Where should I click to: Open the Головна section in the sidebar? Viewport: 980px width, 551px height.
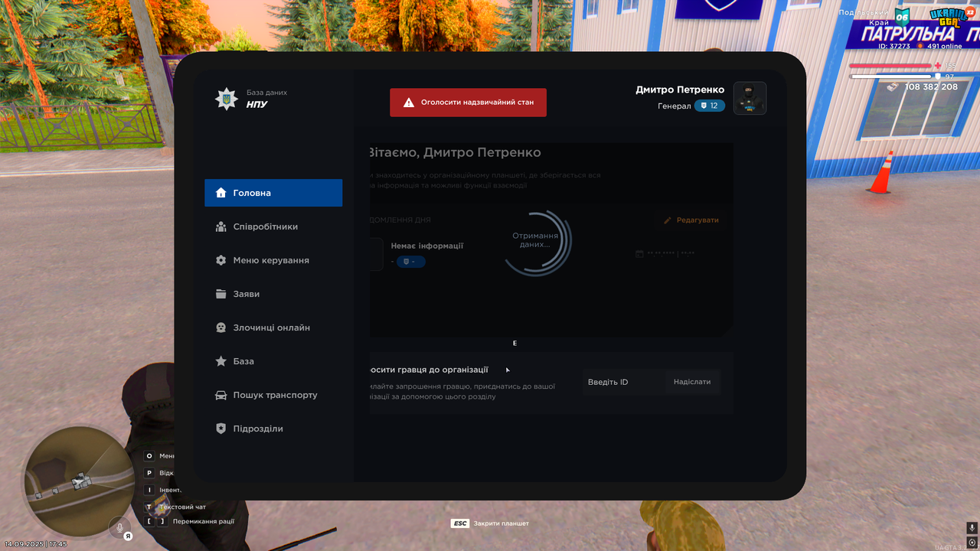[273, 193]
